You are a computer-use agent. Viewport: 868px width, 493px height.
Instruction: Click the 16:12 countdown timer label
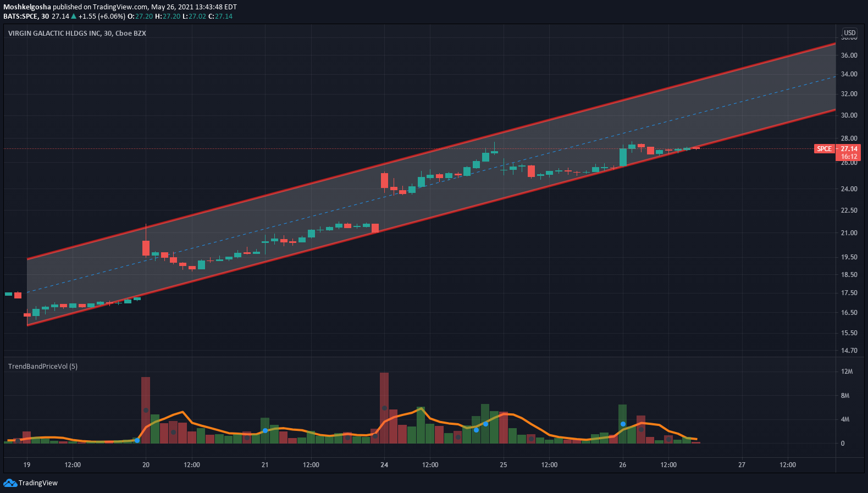(x=849, y=157)
